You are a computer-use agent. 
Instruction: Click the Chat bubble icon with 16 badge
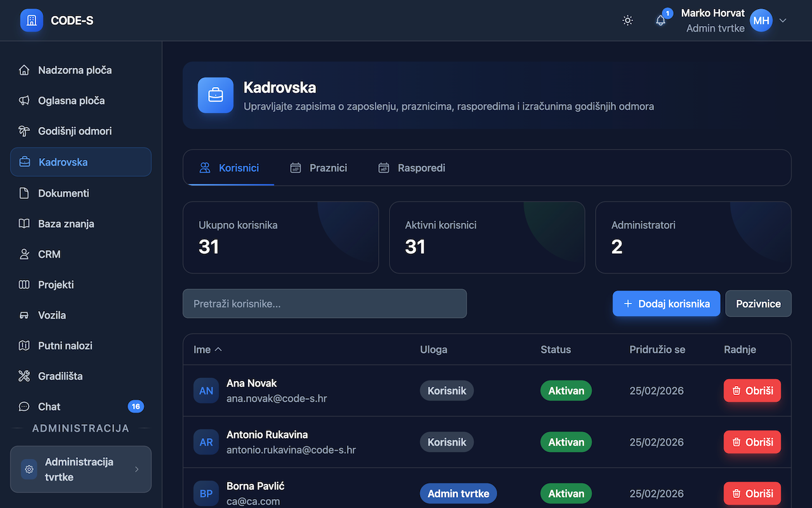[x=25, y=406]
